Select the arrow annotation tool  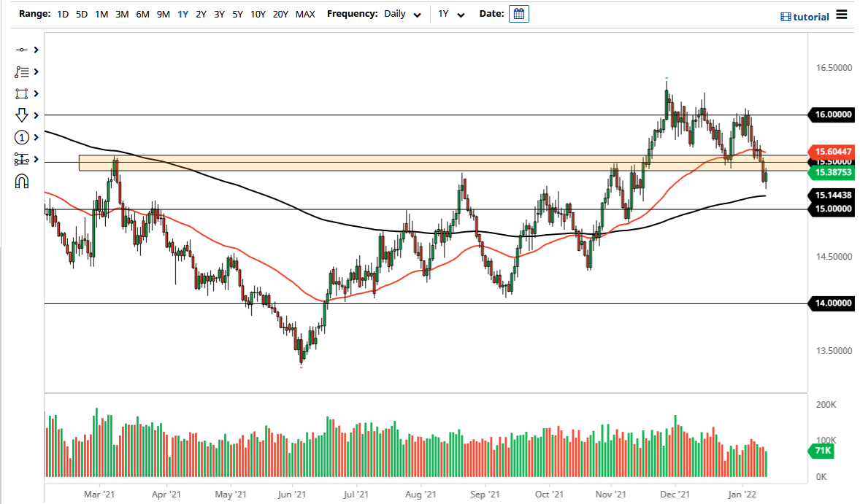[22, 115]
